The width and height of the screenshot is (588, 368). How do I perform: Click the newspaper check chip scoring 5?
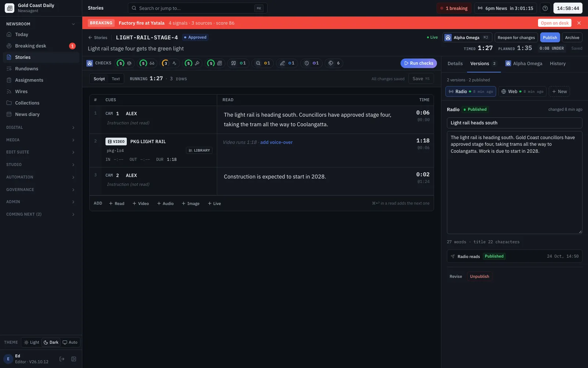pyautogui.click(x=215, y=63)
